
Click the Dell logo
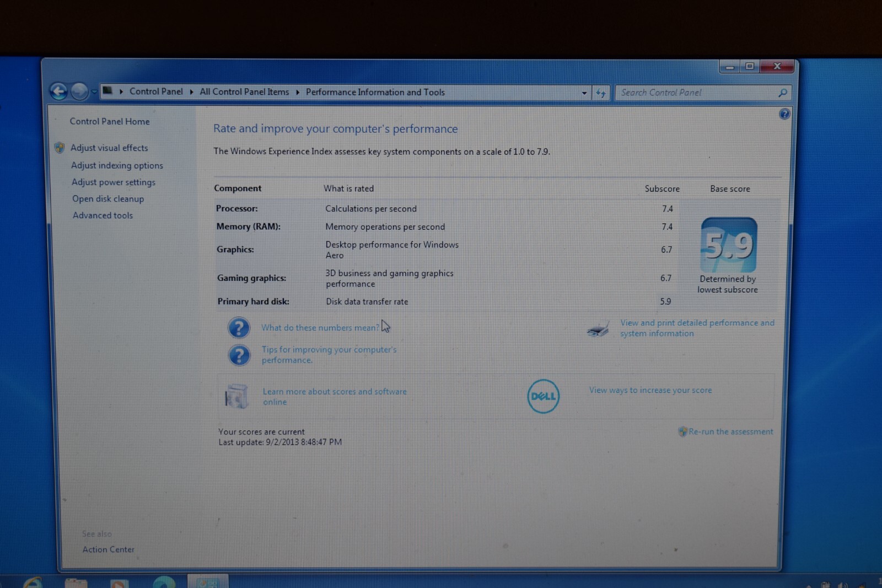[x=544, y=396]
